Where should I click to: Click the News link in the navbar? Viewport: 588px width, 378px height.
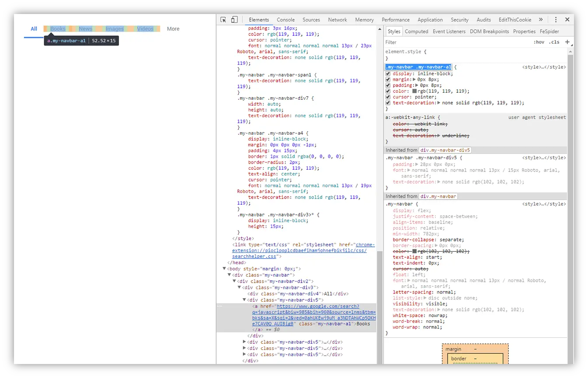click(x=85, y=29)
